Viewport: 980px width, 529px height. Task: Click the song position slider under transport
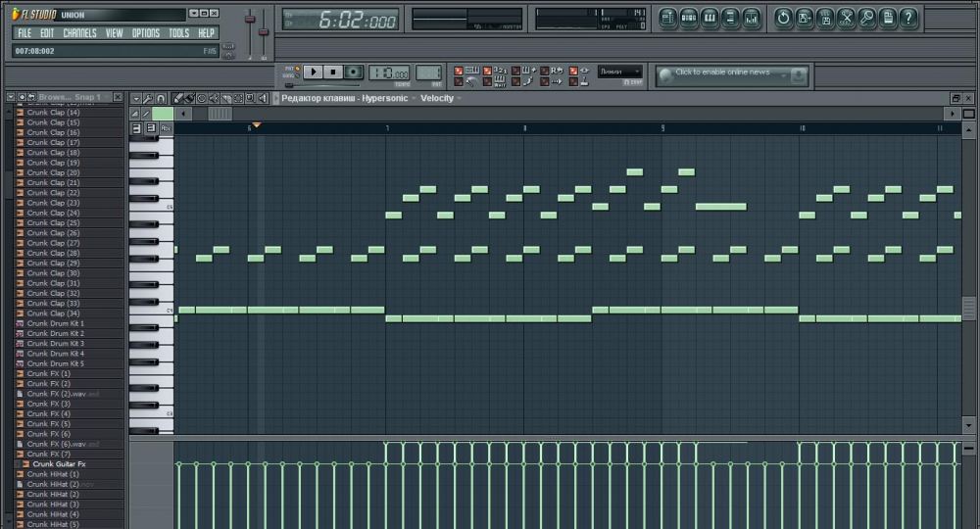point(321,85)
